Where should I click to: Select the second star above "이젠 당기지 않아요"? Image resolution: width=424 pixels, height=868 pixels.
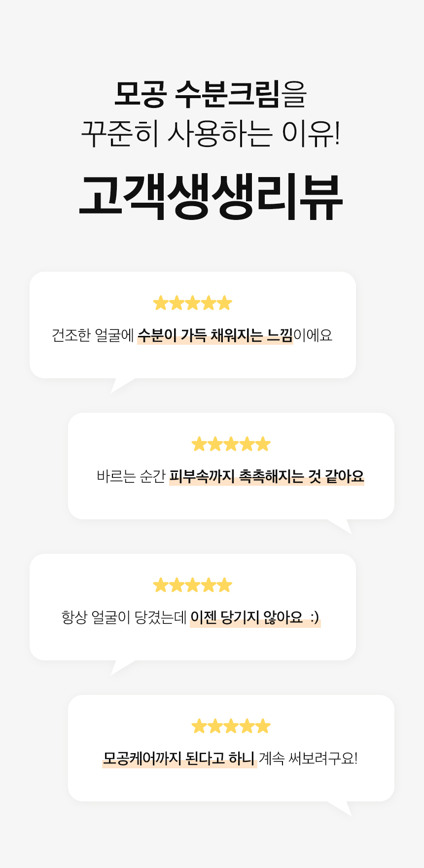(177, 585)
